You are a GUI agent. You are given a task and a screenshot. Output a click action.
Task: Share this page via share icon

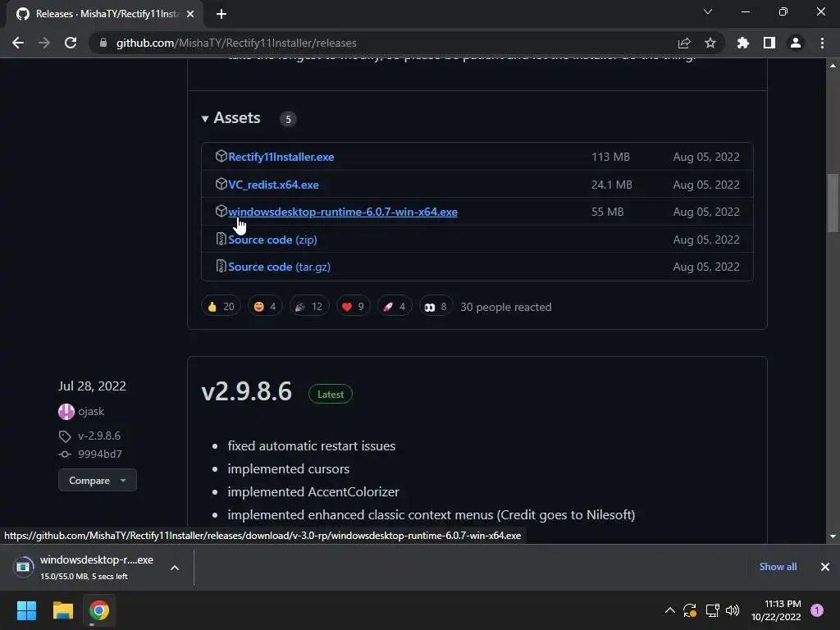pyautogui.click(x=684, y=43)
